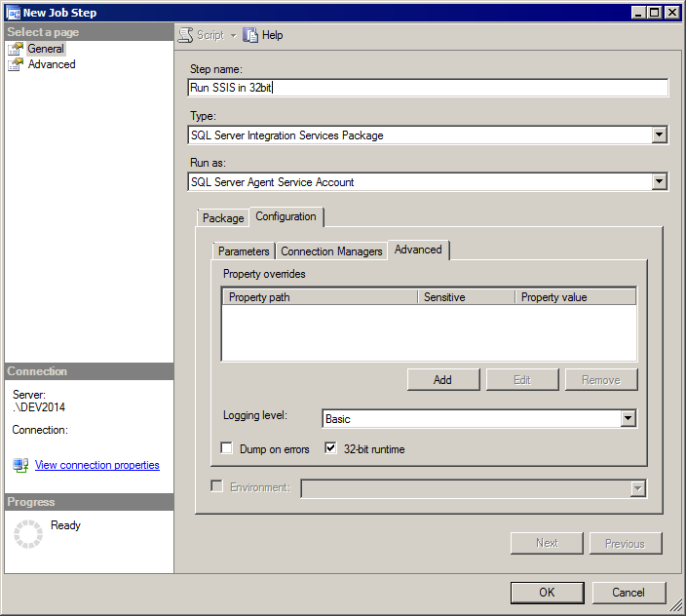Tick the Environment checkbox
Image resolution: width=686 pixels, height=616 pixels.
click(x=216, y=486)
